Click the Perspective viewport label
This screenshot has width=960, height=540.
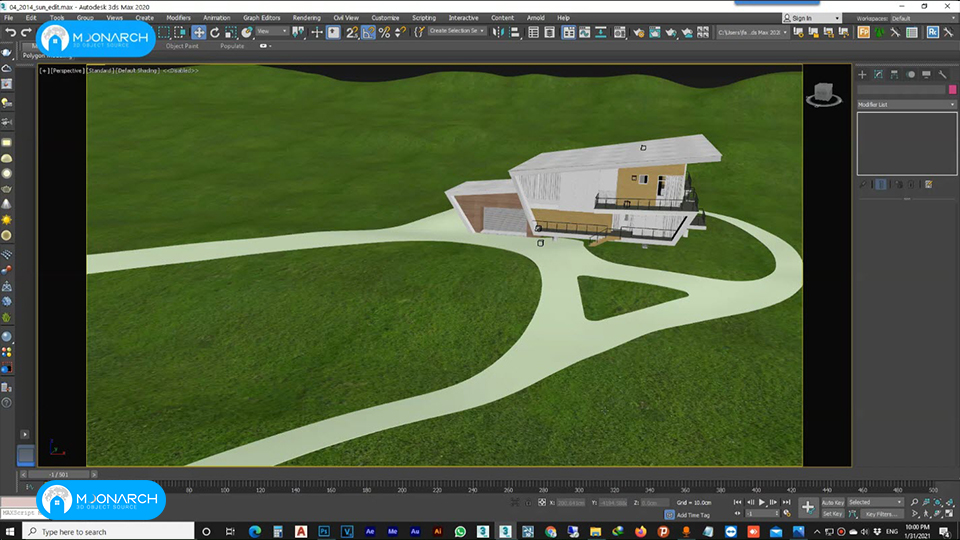point(67,71)
